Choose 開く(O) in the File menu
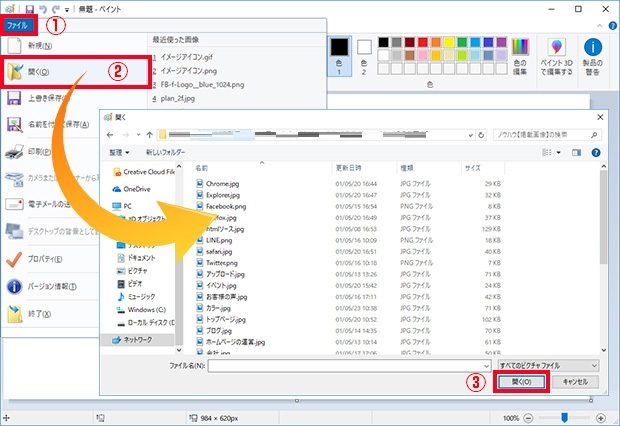The width and height of the screenshot is (620, 426). 76,72
